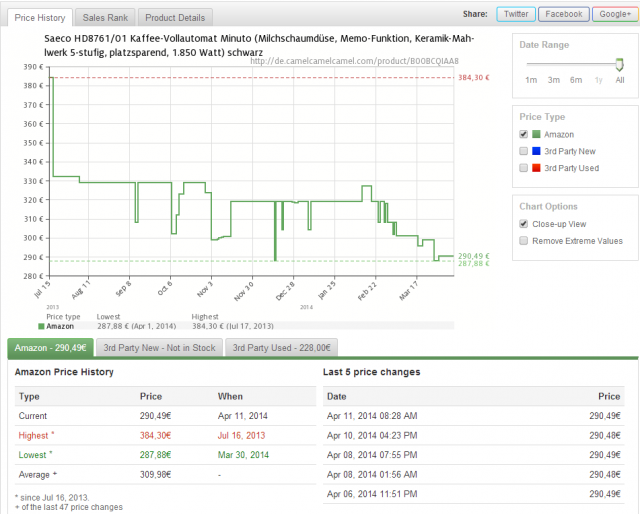
Task: Click the blue 3rd Party New swatch
Action: point(536,151)
